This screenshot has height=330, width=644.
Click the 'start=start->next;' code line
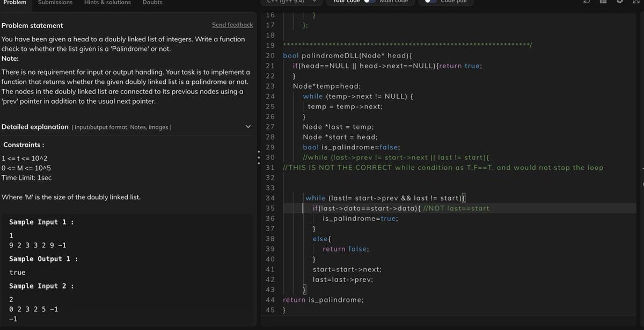347,269
